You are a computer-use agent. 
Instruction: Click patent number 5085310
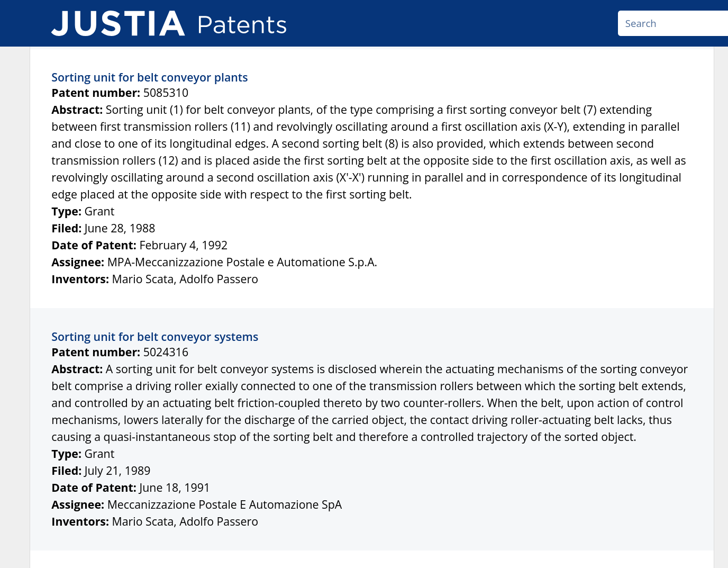pyautogui.click(x=166, y=93)
